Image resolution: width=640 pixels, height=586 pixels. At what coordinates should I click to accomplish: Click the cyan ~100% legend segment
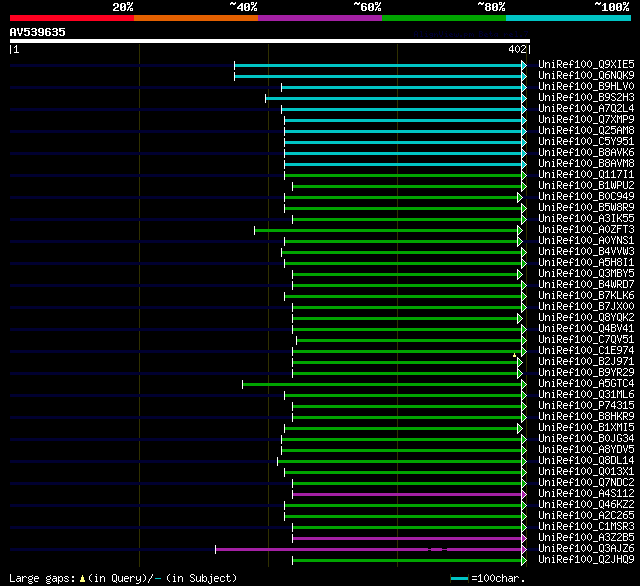click(568, 18)
